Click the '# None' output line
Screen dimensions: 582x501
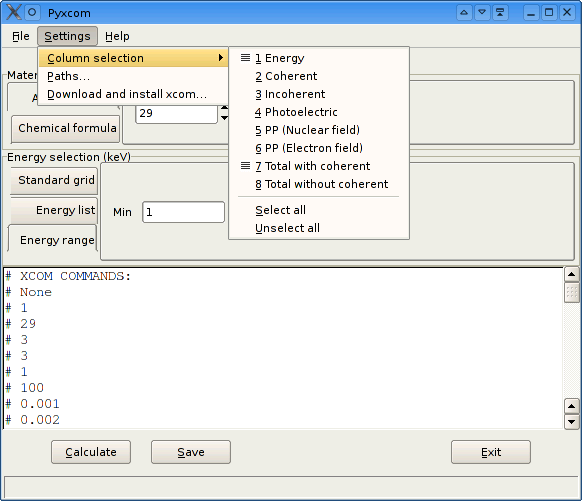coord(29,292)
